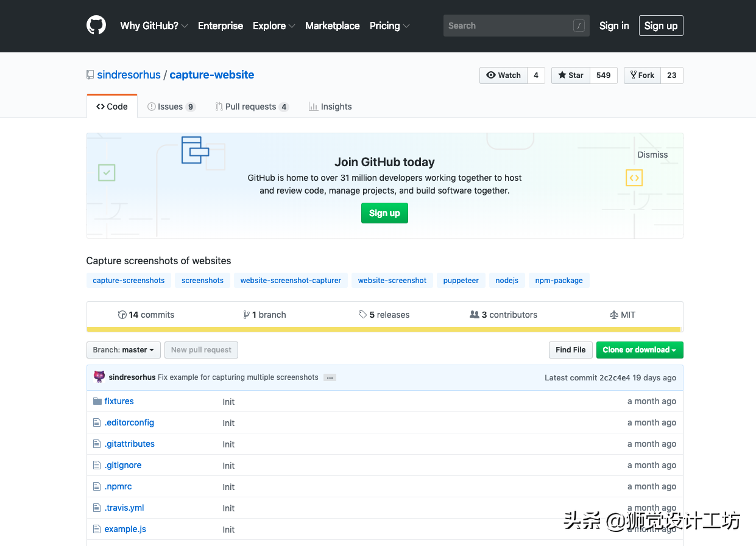This screenshot has width=756, height=546.
Task: Click the fixtures folder icon
Action: click(x=97, y=401)
